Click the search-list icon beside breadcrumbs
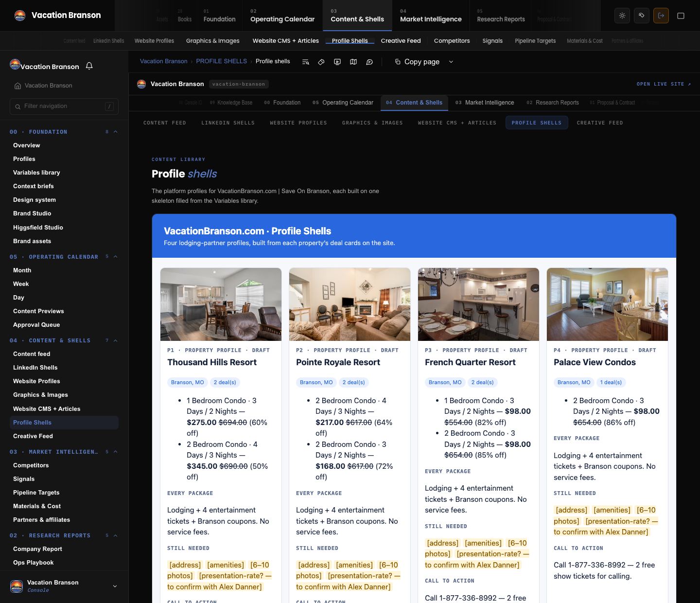Screen dimensions: 700x603 click(305, 62)
